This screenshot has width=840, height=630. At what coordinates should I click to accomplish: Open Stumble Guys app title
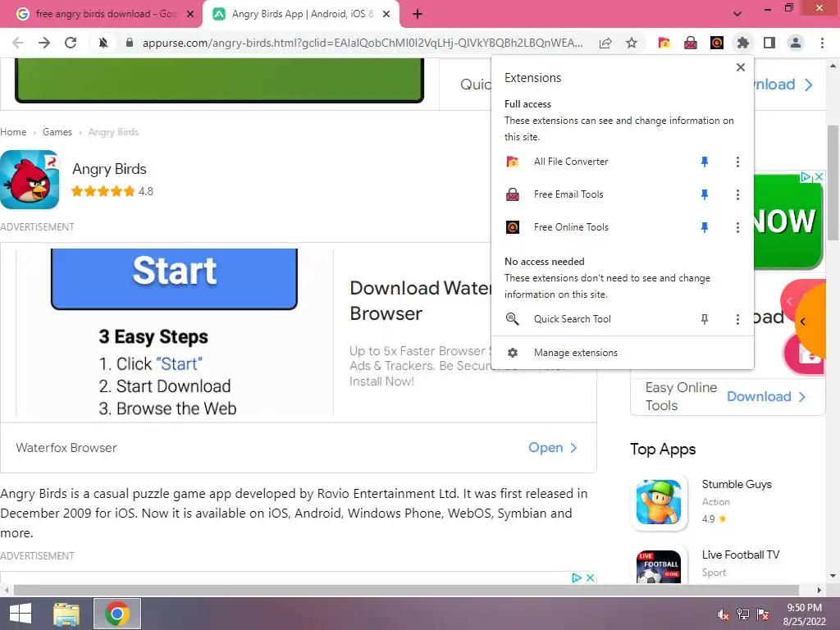737,484
